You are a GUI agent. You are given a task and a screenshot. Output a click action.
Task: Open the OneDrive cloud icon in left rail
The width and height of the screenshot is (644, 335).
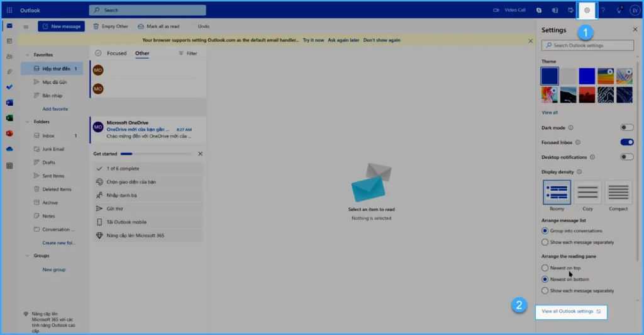[x=9, y=149]
